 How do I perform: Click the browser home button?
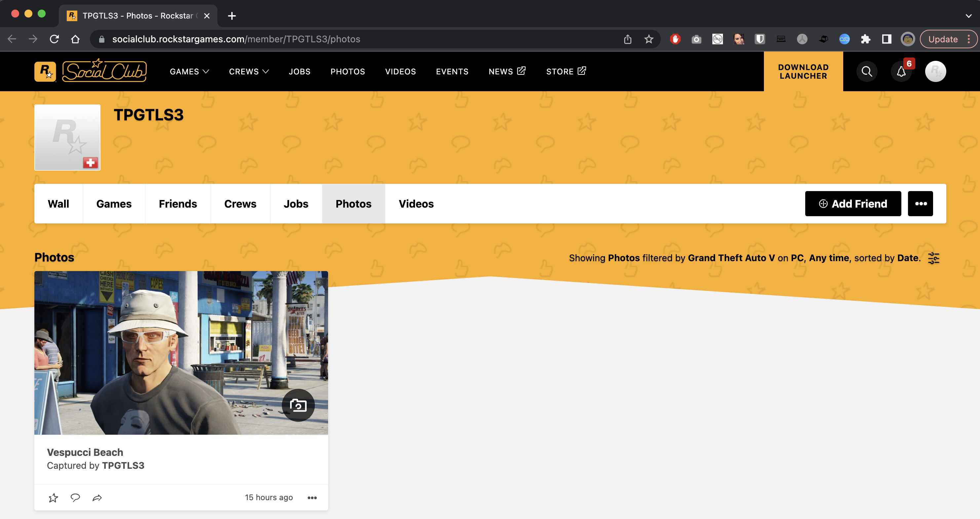click(x=75, y=39)
